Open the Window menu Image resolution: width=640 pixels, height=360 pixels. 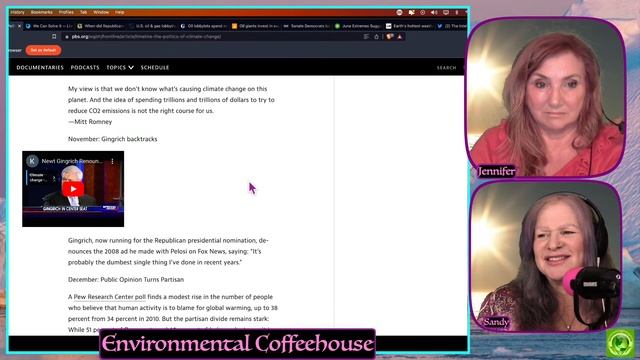pos(101,12)
